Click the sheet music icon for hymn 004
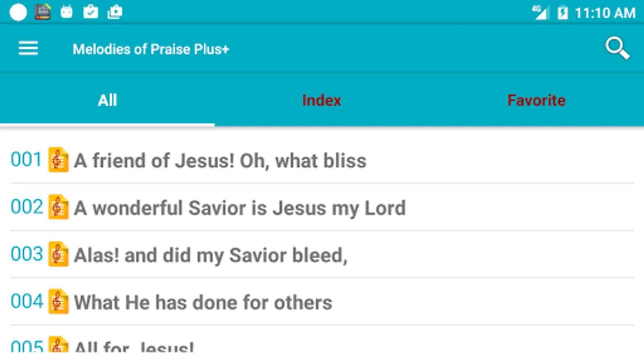 pyautogui.click(x=58, y=302)
